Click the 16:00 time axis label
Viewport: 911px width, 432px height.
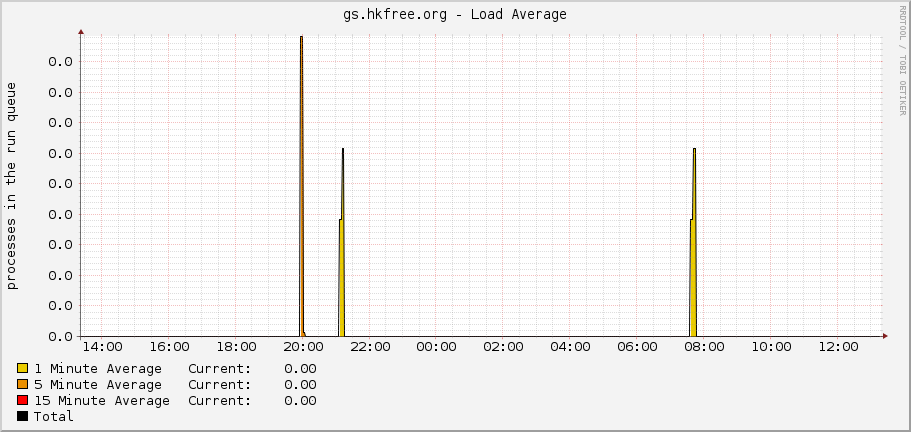click(x=169, y=347)
